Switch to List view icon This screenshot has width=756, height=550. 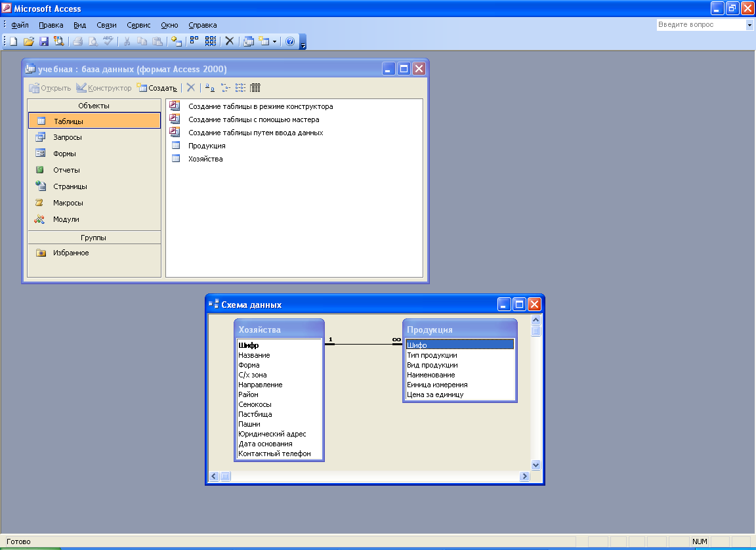tap(240, 88)
